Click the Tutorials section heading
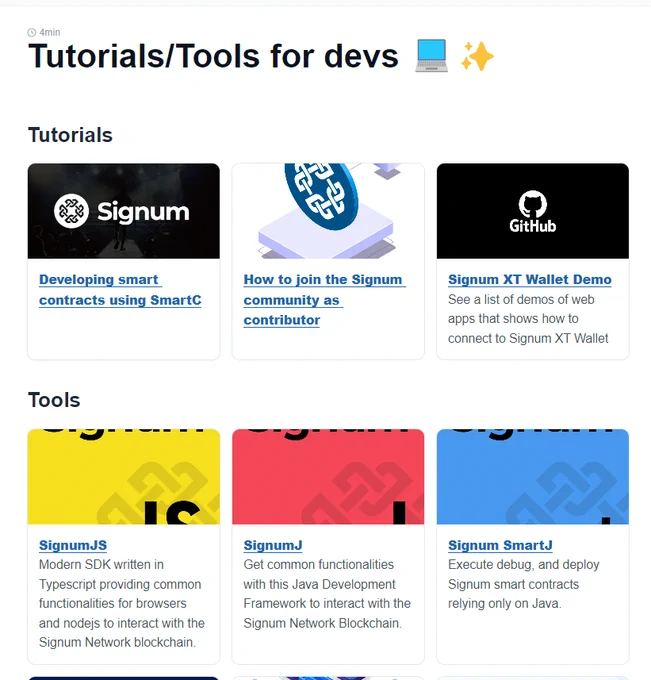The height and width of the screenshot is (680, 651). [x=70, y=135]
